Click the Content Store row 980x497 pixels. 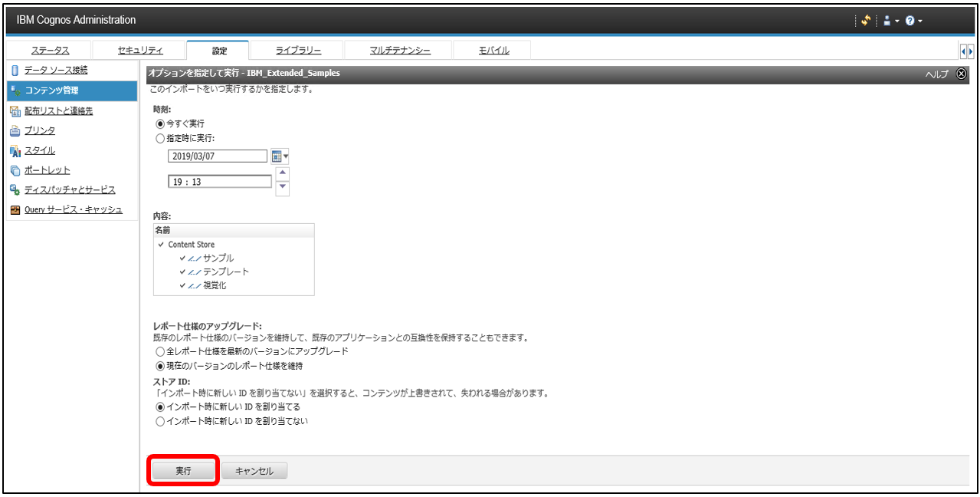(x=234, y=245)
